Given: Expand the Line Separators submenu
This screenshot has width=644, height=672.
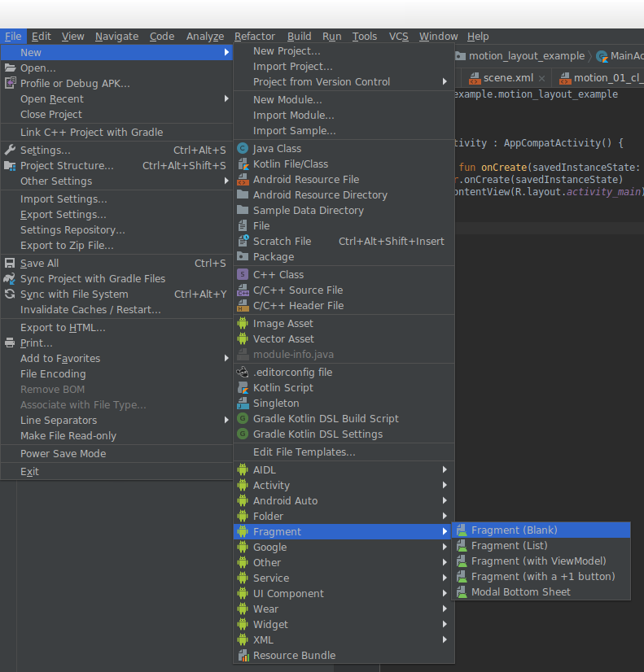Looking at the screenshot, I should click(x=226, y=421).
